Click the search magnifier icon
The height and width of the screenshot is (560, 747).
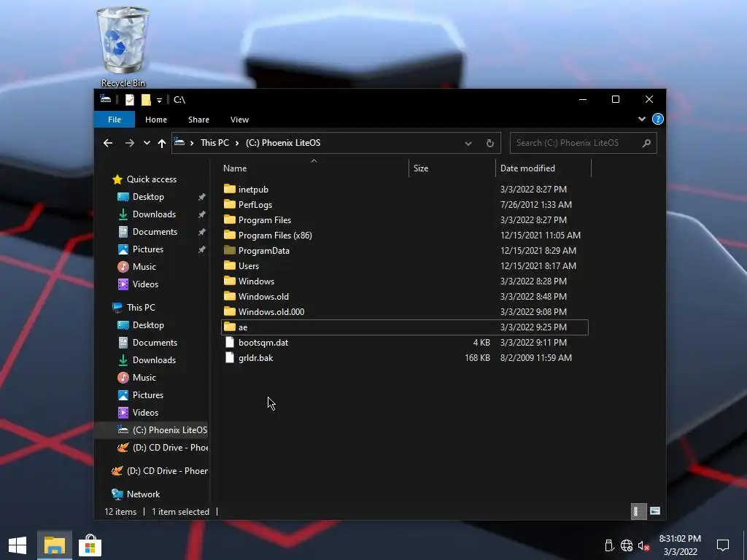pyautogui.click(x=646, y=143)
